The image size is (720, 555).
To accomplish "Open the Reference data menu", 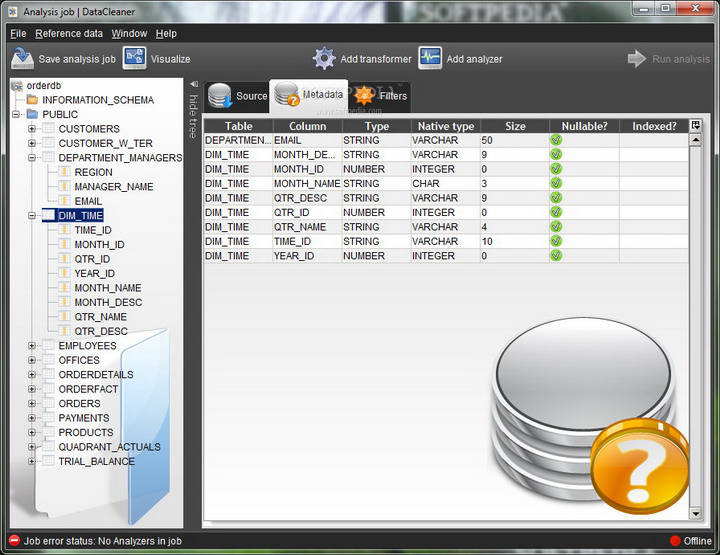I will click(69, 34).
